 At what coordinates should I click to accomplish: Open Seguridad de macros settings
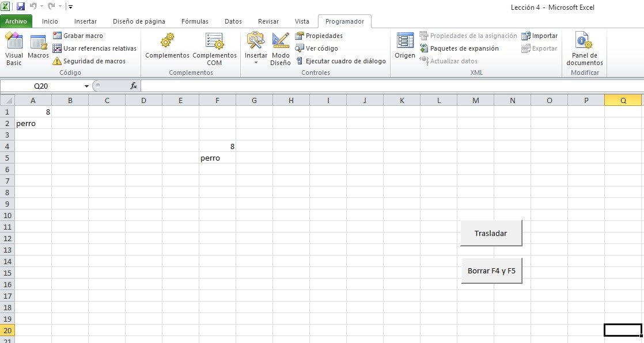[x=89, y=61]
